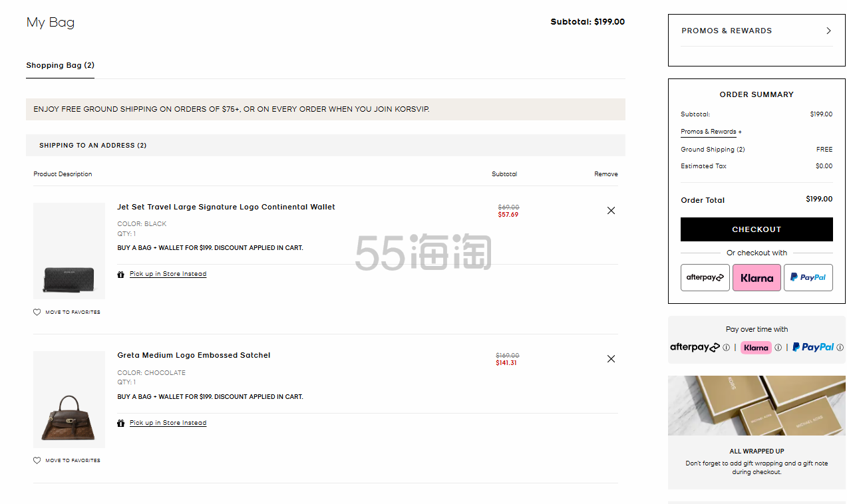Remove the Jet Set Travel wallet item
Image resolution: width=847 pixels, height=504 pixels.
coord(611,210)
